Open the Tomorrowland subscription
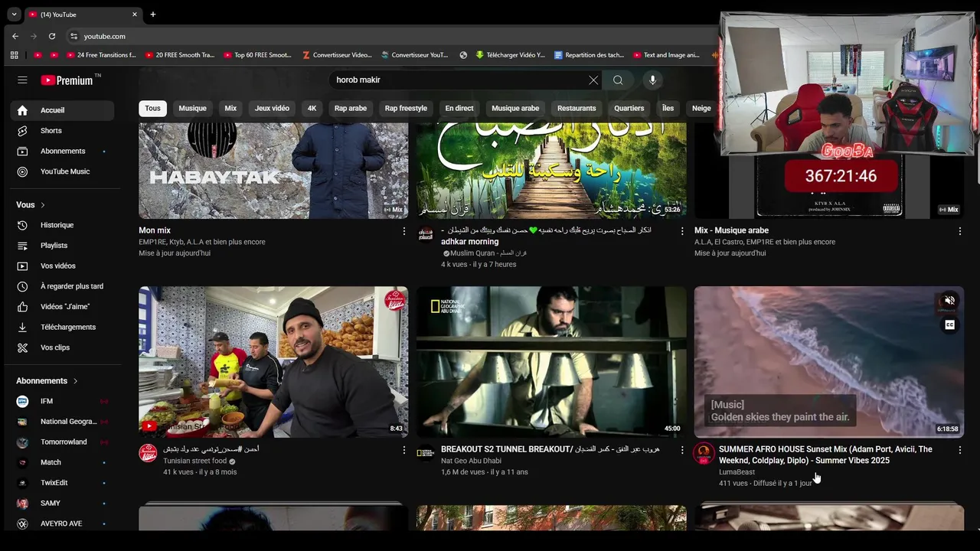The width and height of the screenshot is (980, 551). (x=62, y=442)
